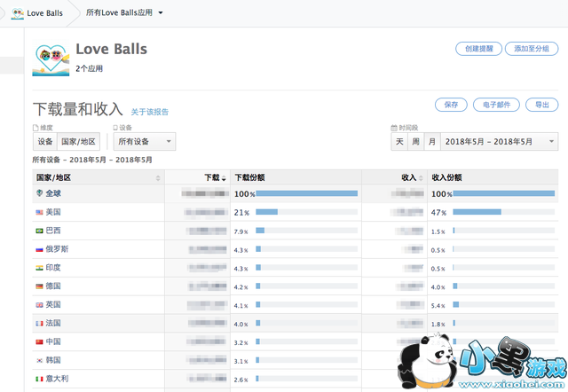Open the 关于该报告 link
Image resolution: width=568 pixels, height=392 pixels.
pos(150,112)
